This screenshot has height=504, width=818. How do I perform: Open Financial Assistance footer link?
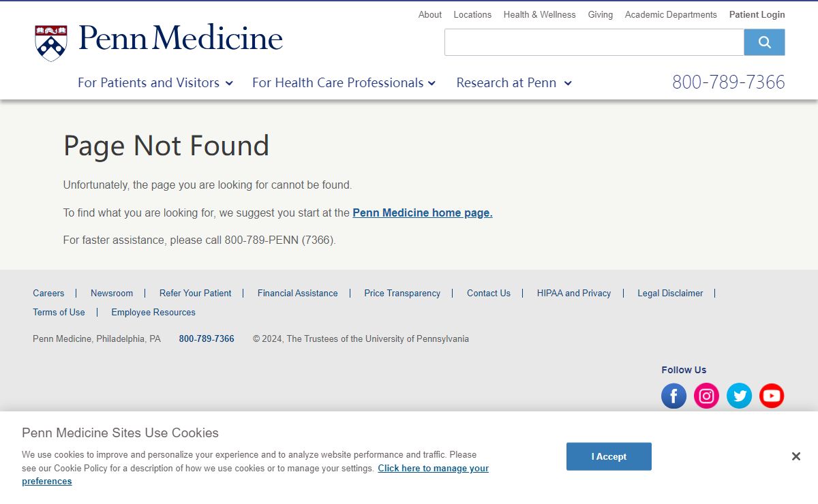[x=298, y=293]
